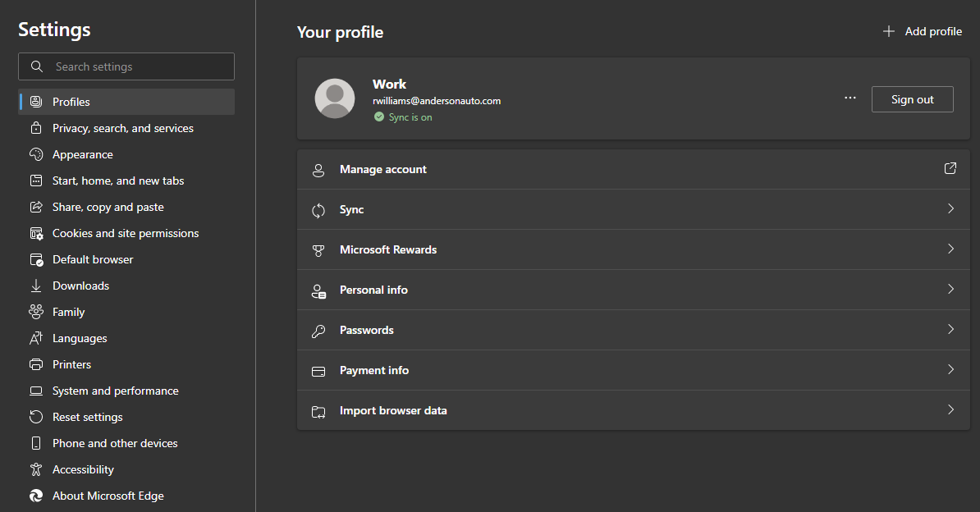
Task: Select Default browser in sidebar
Action: [127, 259]
